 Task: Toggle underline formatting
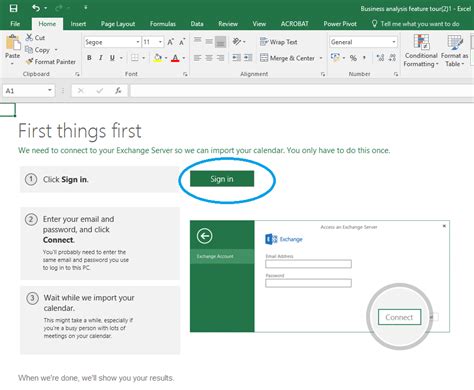pos(112,58)
